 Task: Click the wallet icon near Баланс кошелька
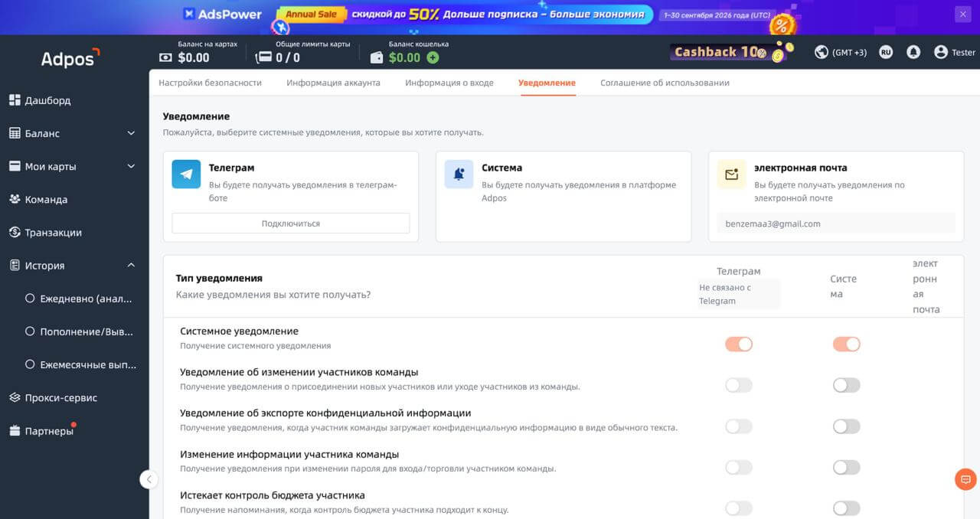tap(377, 57)
